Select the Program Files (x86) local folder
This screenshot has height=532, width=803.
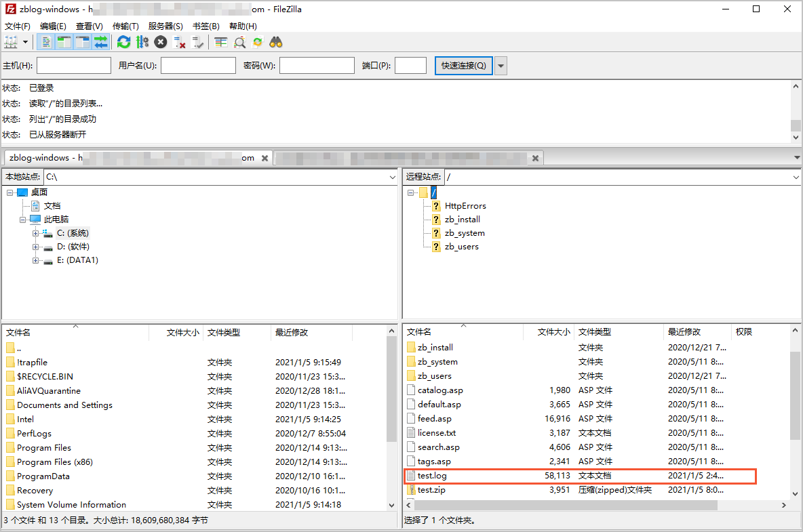click(195, 462)
